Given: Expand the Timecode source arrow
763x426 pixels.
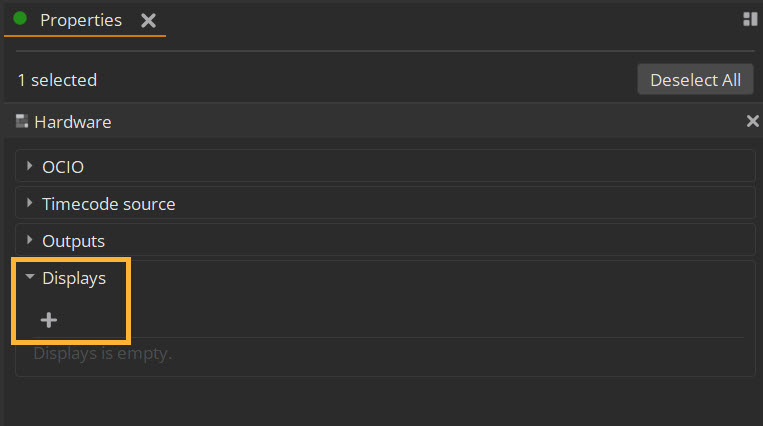Looking at the screenshot, I should point(29,203).
